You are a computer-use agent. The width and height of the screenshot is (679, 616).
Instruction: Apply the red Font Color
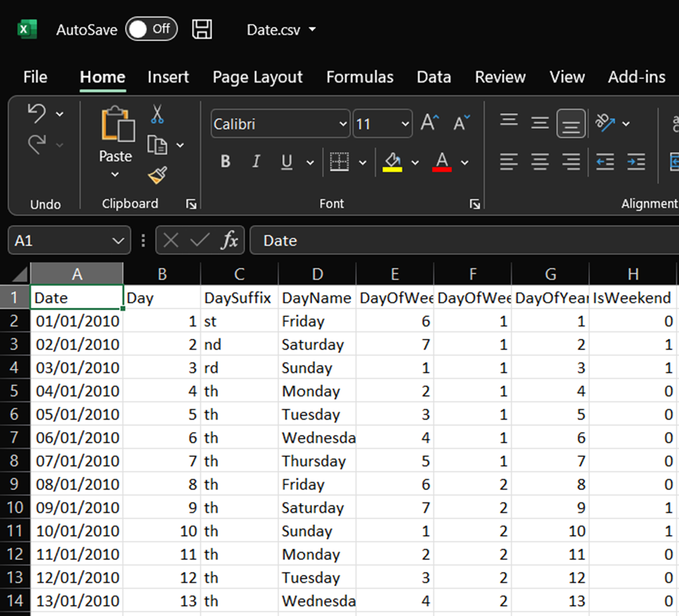pos(442,162)
